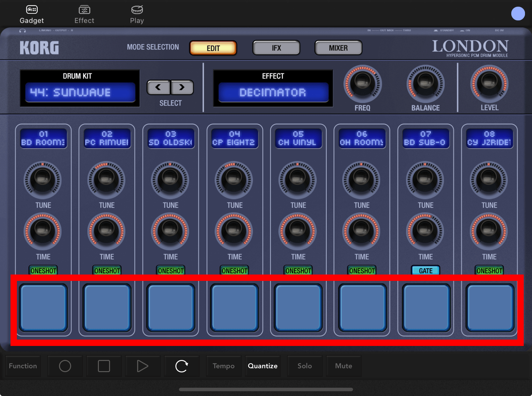The width and height of the screenshot is (532, 396).
Task: Select MIXER mode
Action: [338, 48]
